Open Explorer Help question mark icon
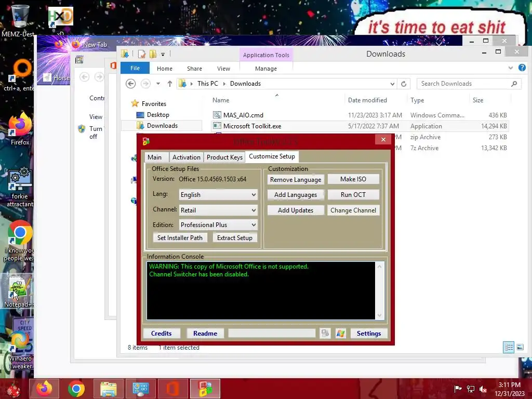This screenshot has height=399, width=532. click(522, 68)
